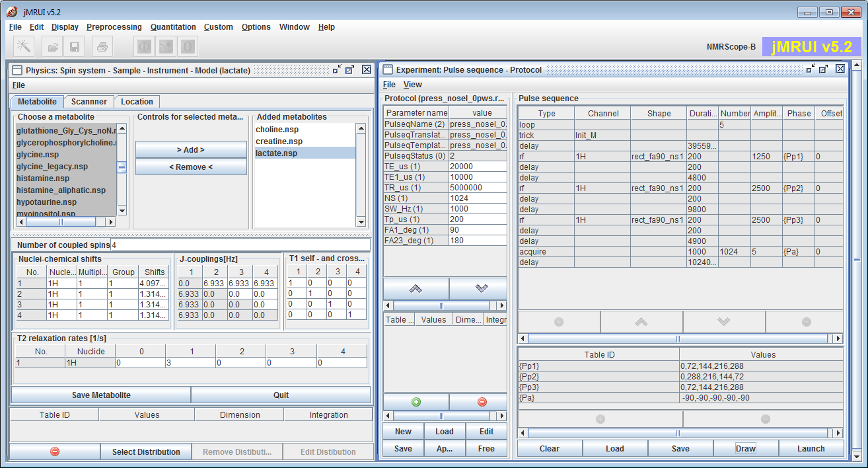Open the Custom menu
This screenshot has height=468, width=868.
(x=218, y=27)
